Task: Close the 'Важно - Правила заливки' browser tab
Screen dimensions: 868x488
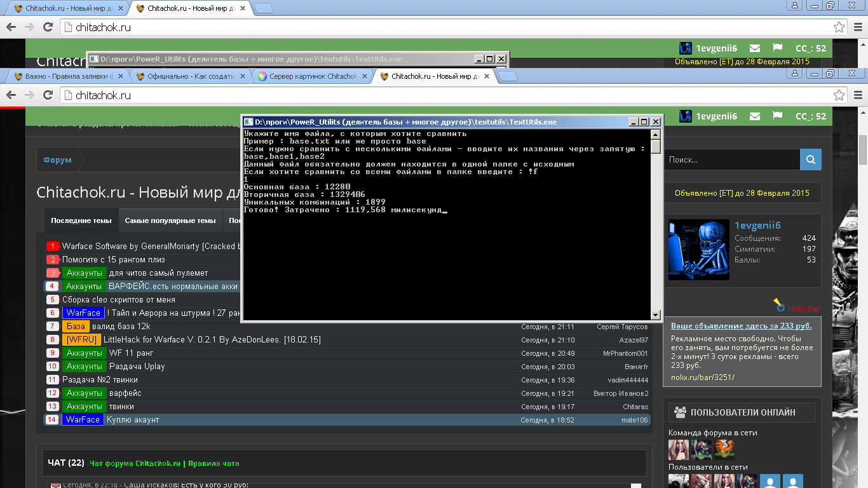Action: 121,76
